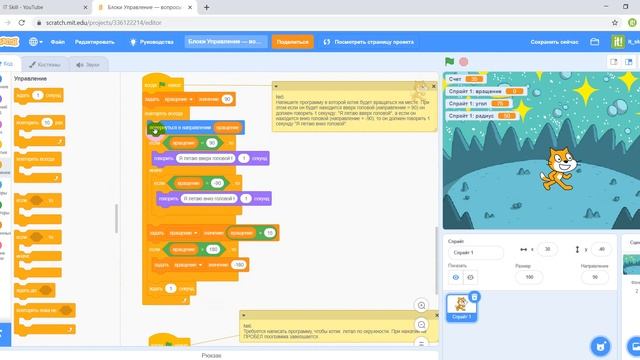Open variable dropdown in задать вращение + 10 block

tap(183, 233)
